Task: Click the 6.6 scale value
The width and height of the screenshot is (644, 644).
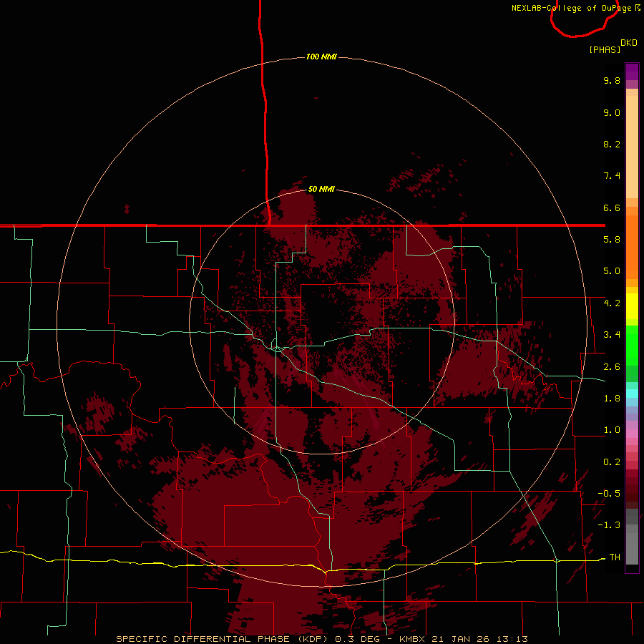Action: click(x=612, y=208)
